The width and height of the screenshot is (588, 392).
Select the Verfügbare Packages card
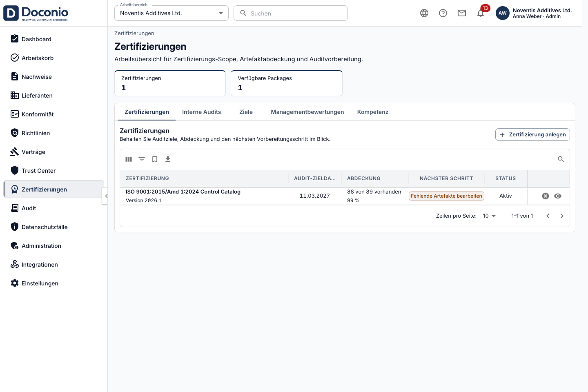click(x=287, y=83)
